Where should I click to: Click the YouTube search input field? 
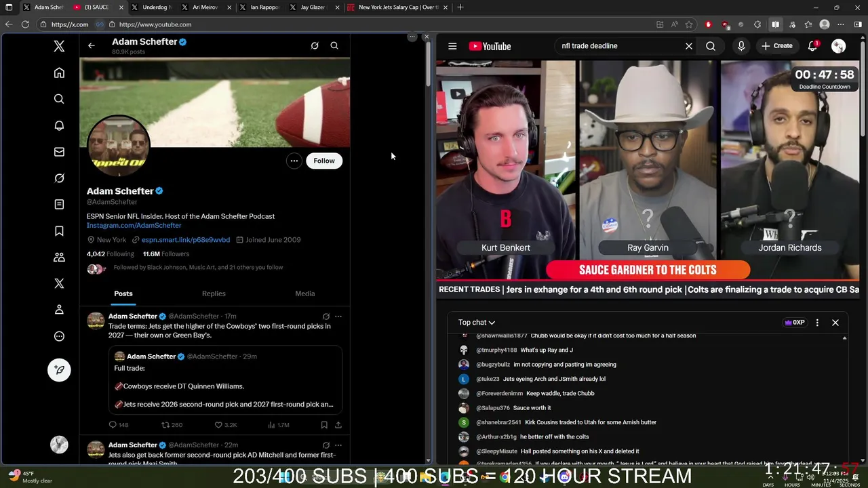(618, 46)
